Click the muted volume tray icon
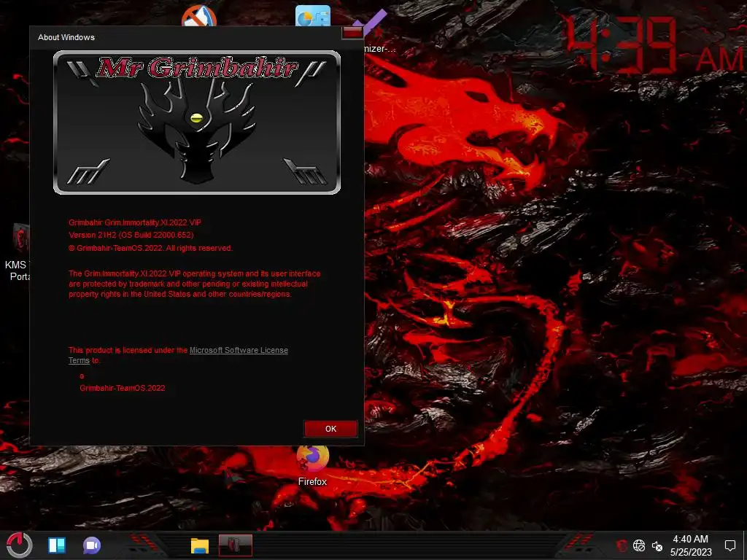The width and height of the screenshot is (747, 560). (657, 545)
